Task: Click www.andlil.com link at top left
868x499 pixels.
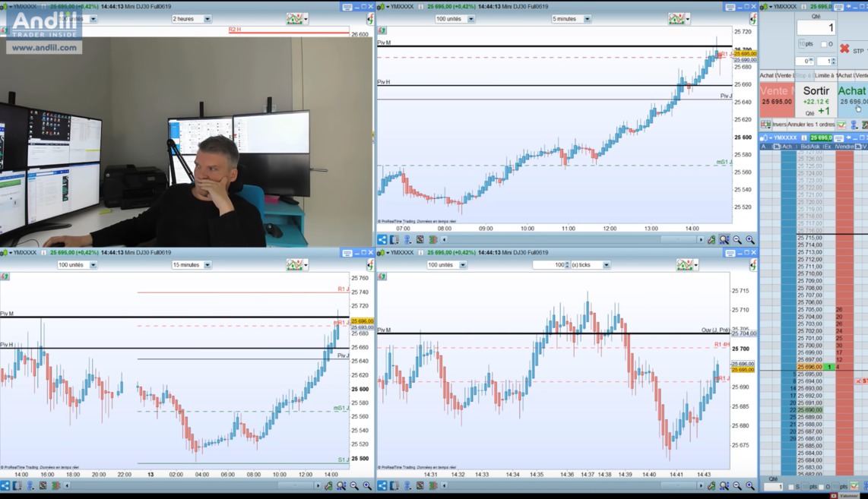Action: pos(44,48)
